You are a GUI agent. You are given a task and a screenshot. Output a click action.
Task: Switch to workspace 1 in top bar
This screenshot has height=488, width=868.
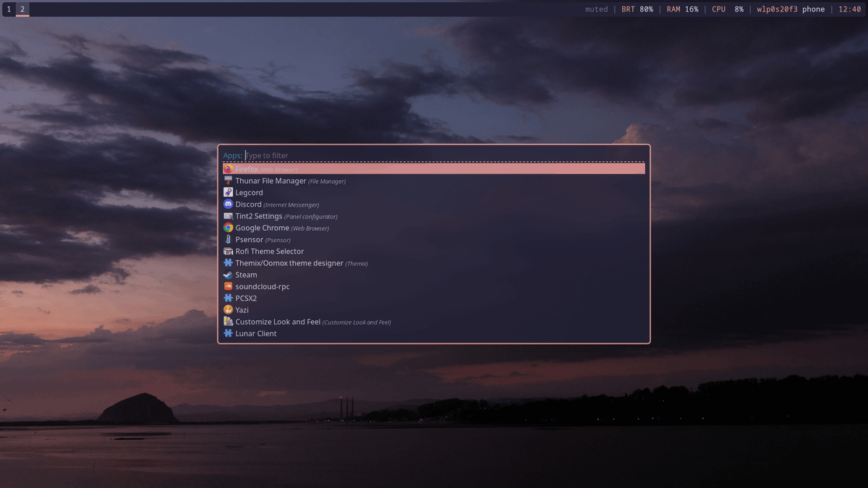pos(9,9)
